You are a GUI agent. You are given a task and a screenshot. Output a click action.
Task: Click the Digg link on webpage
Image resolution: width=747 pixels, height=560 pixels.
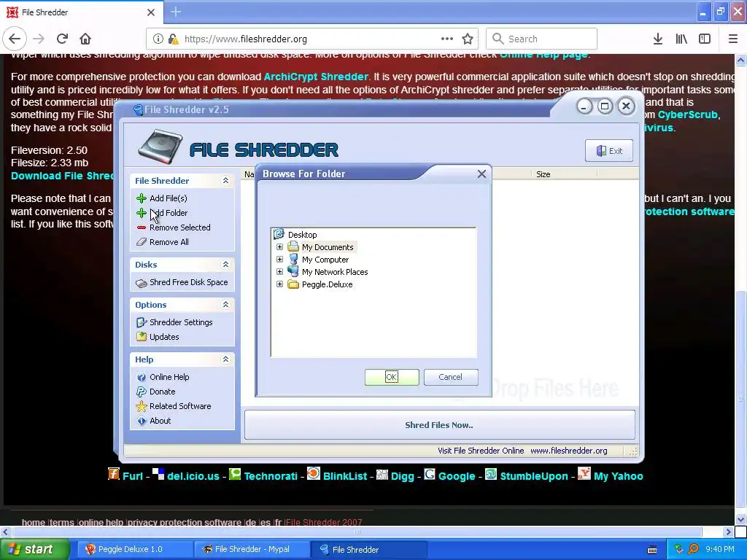click(402, 476)
